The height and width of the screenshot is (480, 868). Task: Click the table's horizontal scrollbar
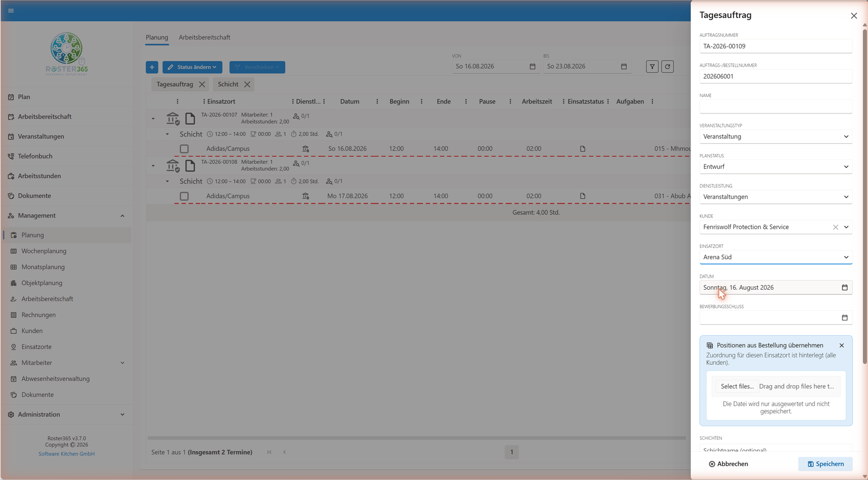click(417, 438)
